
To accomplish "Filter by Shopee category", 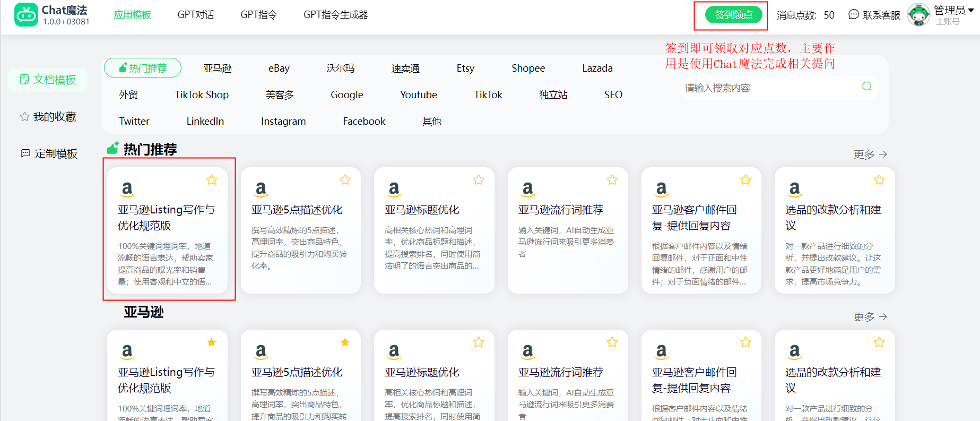I will [x=528, y=68].
